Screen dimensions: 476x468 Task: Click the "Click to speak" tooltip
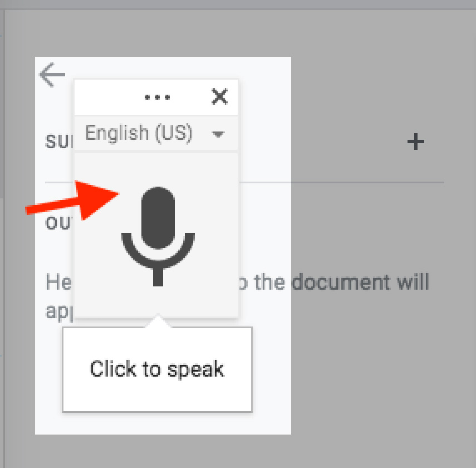click(x=157, y=369)
